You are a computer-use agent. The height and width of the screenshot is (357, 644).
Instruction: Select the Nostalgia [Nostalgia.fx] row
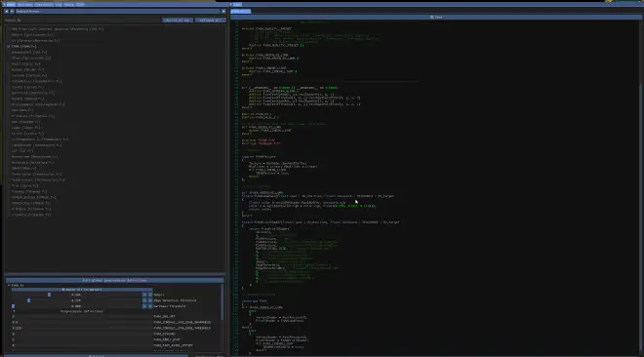(32, 163)
